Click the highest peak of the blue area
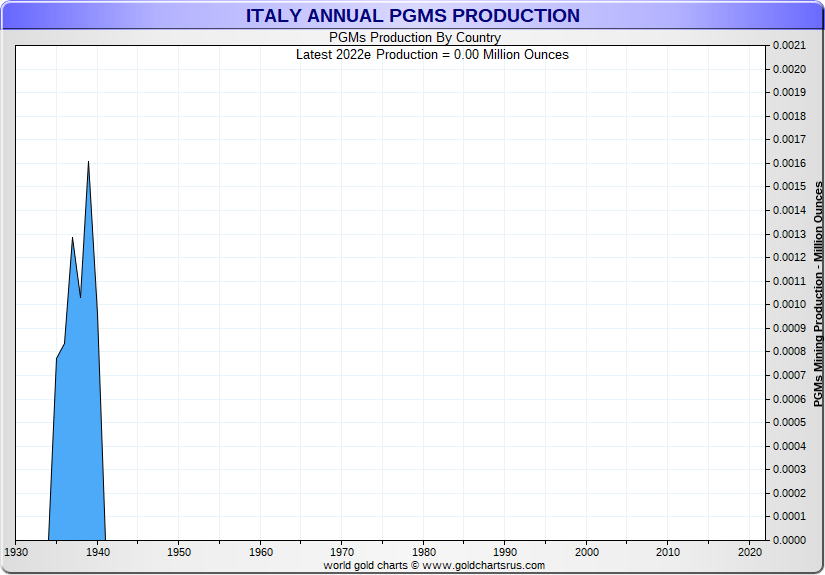825x575 pixels. (88, 163)
